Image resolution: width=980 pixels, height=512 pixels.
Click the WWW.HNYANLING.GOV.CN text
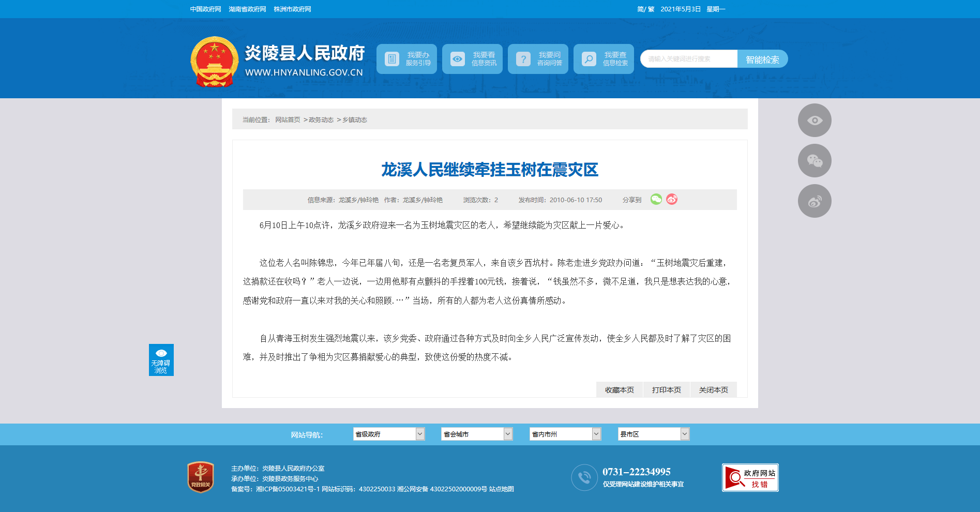(304, 72)
